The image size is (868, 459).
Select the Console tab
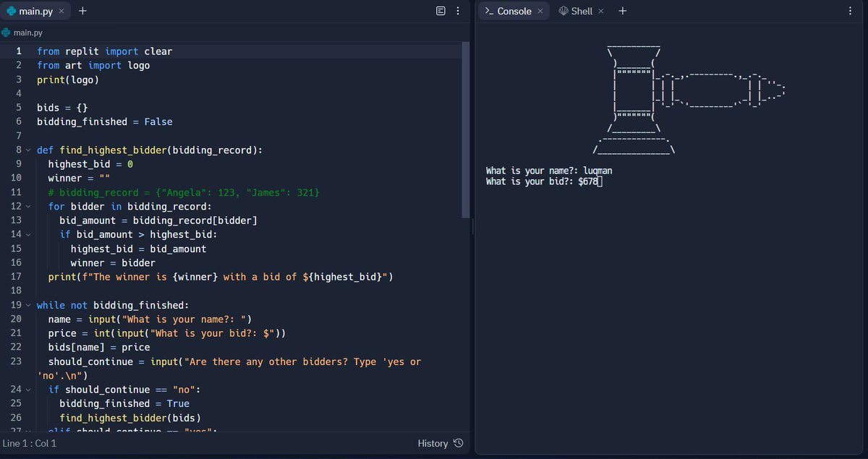click(514, 11)
